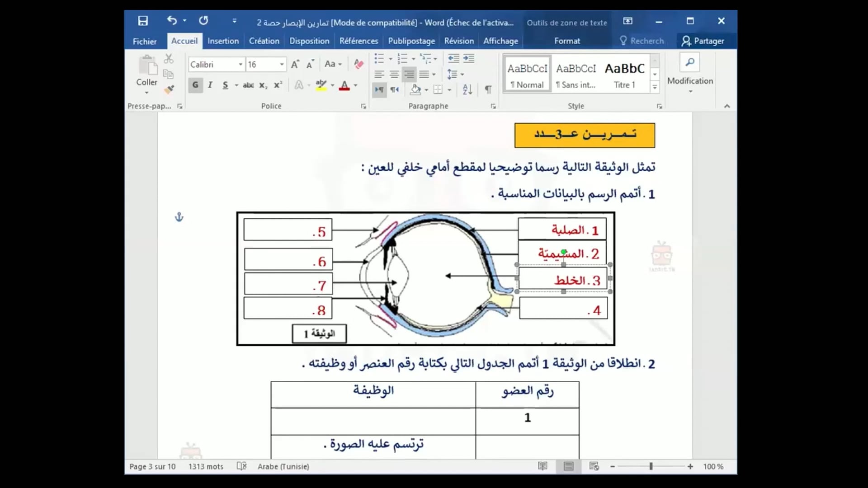868x488 pixels.
Task: Click the Partager share button
Action: point(703,41)
